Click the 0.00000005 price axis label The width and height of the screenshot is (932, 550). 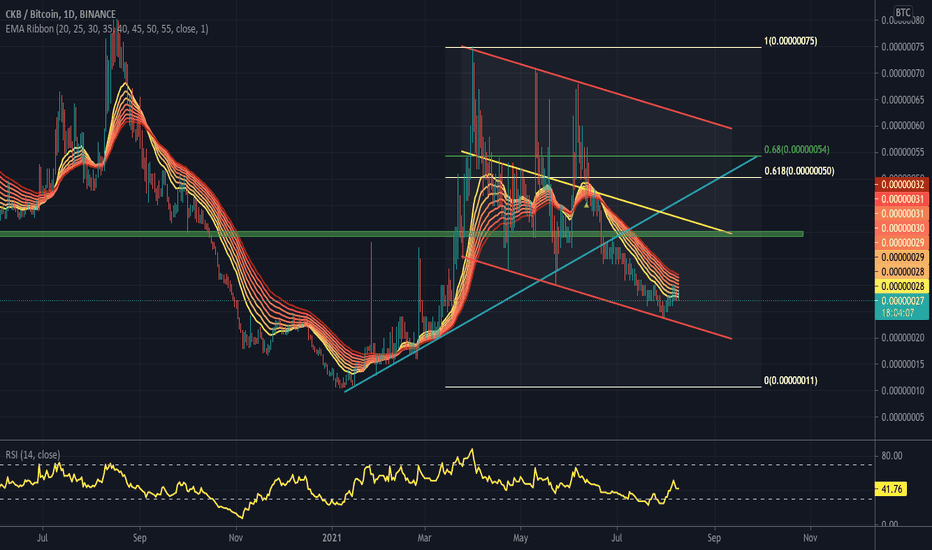pos(902,417)
